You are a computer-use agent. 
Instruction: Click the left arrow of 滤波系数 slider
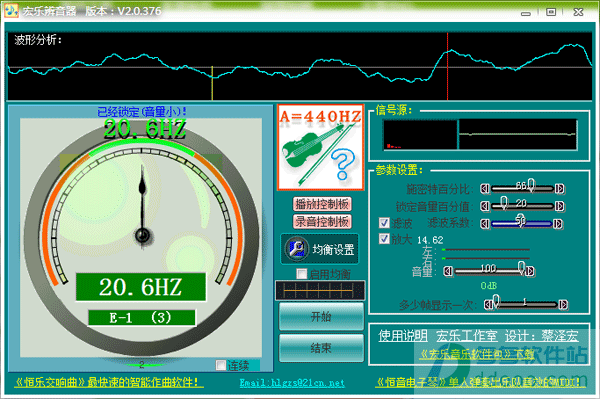point(485,224)
